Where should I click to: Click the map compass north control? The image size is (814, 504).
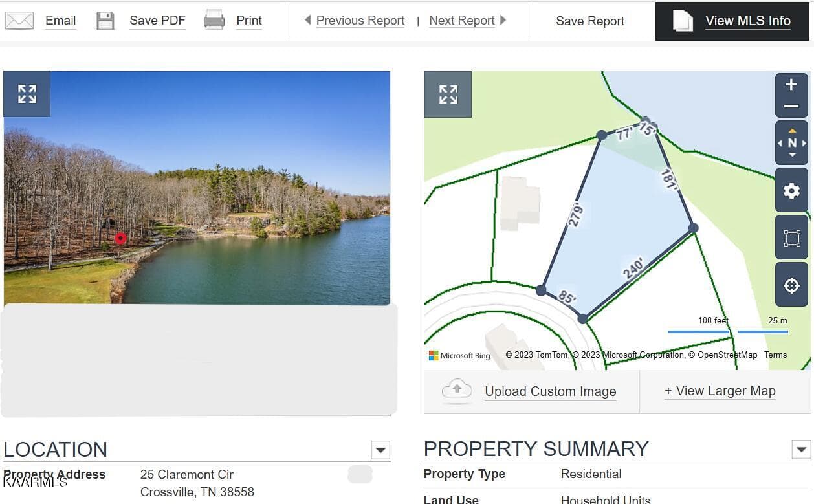click(x=792, y=143)
